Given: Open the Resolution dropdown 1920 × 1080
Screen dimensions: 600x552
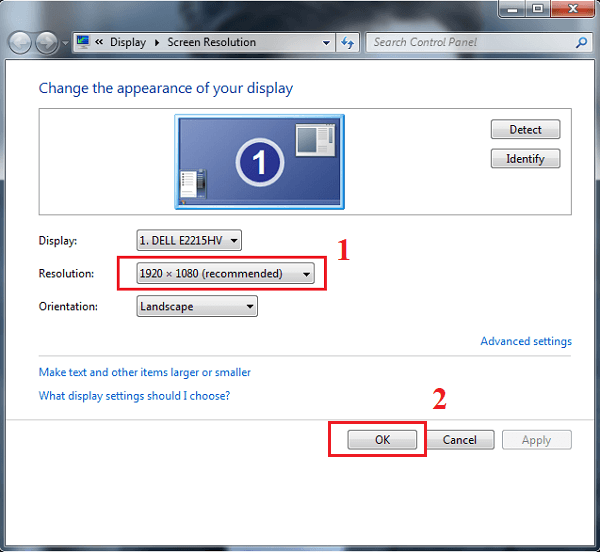Looking at the screenshot, I should coord(225,273).
